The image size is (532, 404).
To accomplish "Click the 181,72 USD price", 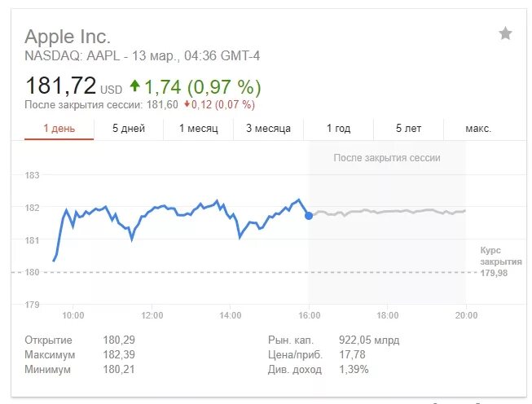I will click(x=73, y=86).
